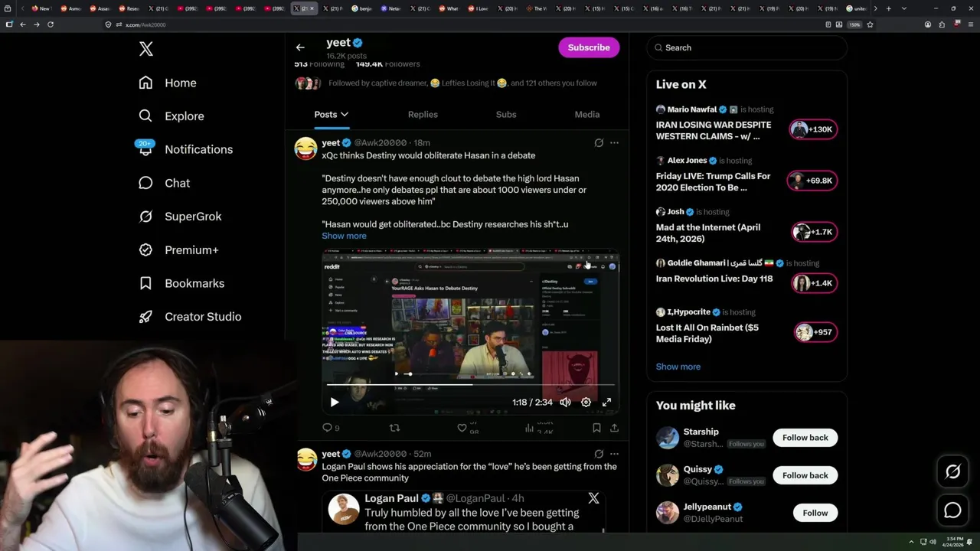
Task: Open Chat from the sidebar
Action: click(164, 183)
